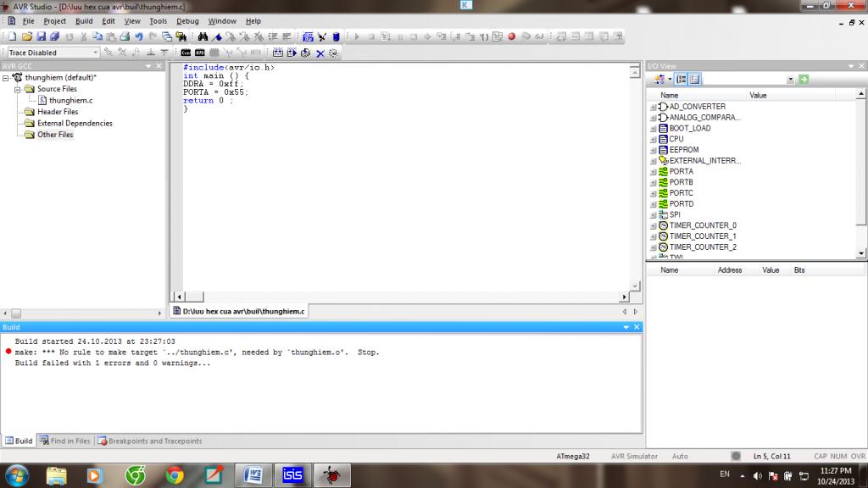Expand the PORTB register group
Viewport: 868px width, 488px height.
pos(653,183)
